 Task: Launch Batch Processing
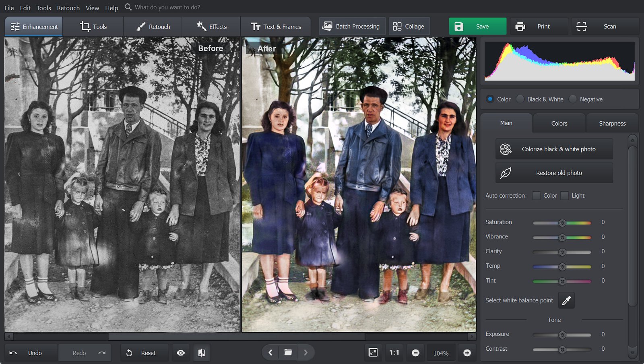(352, 26)
